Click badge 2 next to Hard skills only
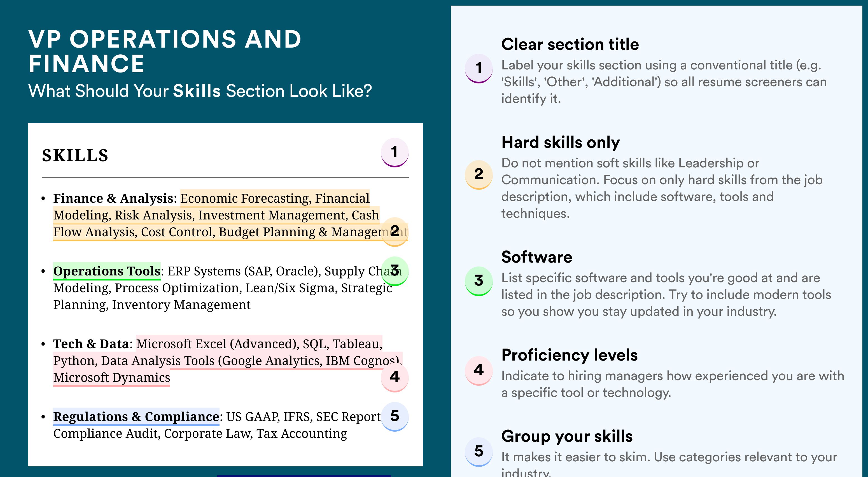 pyautogui.click(x=479, y=174)
